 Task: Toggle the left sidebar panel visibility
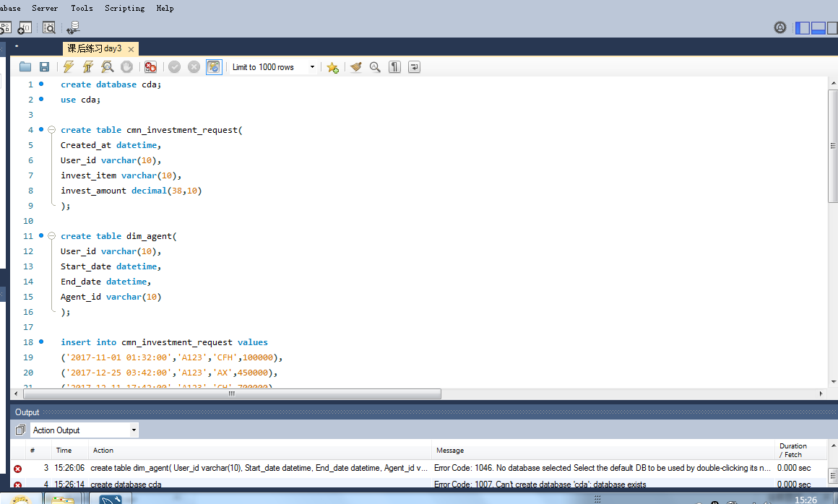(x=802, y=27)
